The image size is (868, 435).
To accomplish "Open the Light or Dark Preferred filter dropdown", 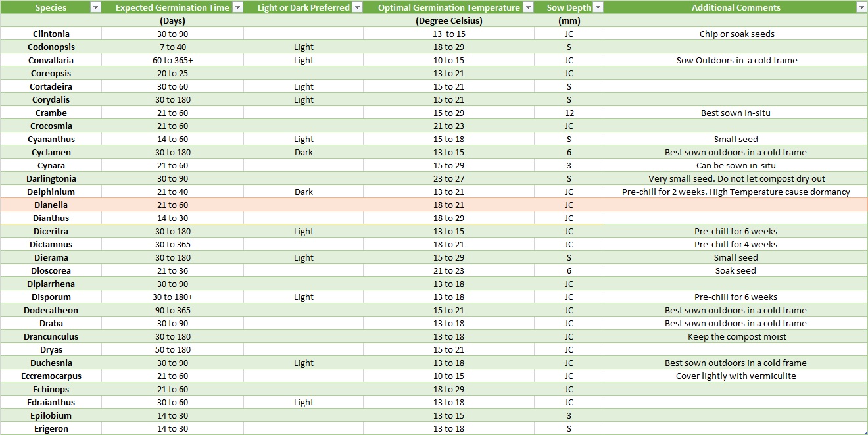I will click(x=357, y=7).
